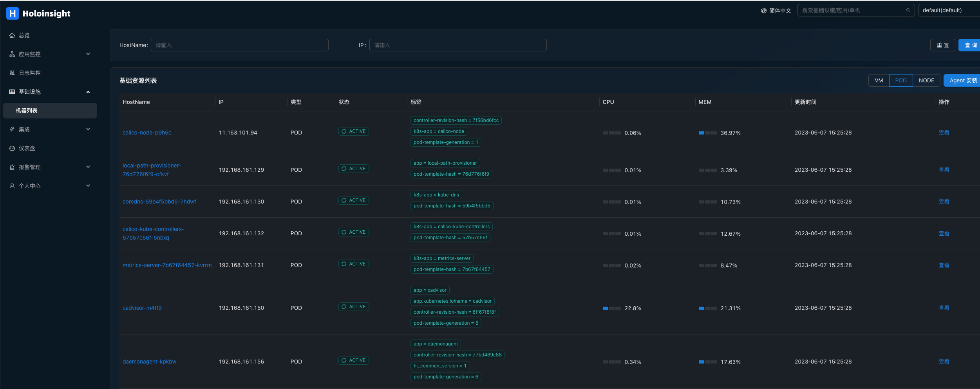Open coredns-59b4f5bbd5-7hdwf host link
This screenshot has height=389, width=980.
(159, 202)
